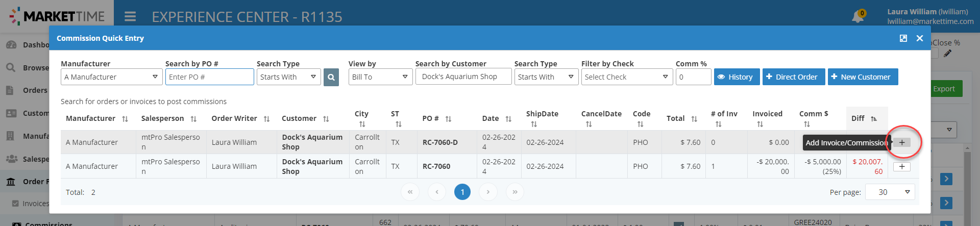This screenshot has height=226, width=980.
Task: Add invoice/commission for PO RC-7060-D
Action: pos(902,142)
